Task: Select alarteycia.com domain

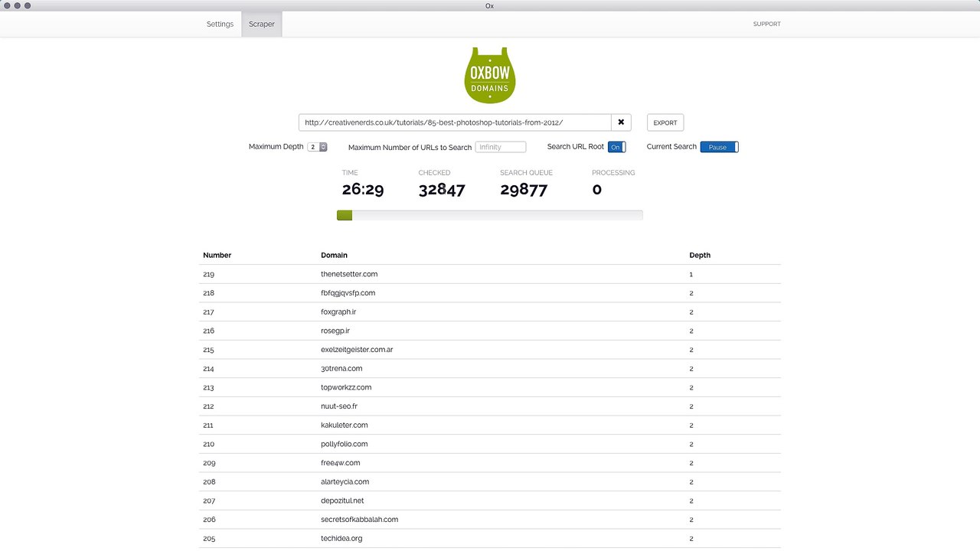Action: [x=345, y=482]
